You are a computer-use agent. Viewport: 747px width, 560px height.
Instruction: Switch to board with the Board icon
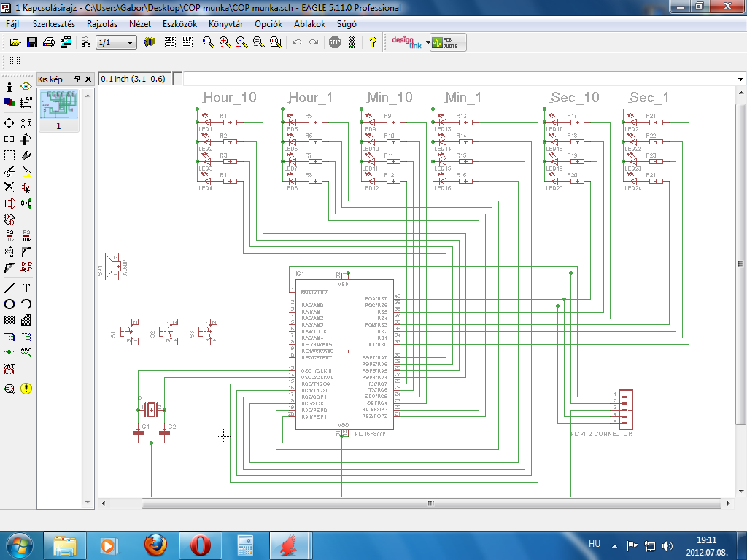(86, 42)
